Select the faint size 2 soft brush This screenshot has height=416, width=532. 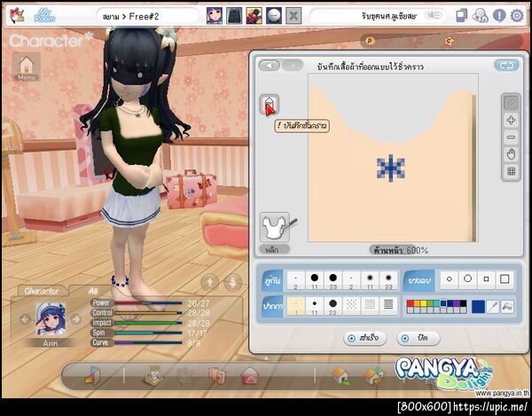(351, 280)
